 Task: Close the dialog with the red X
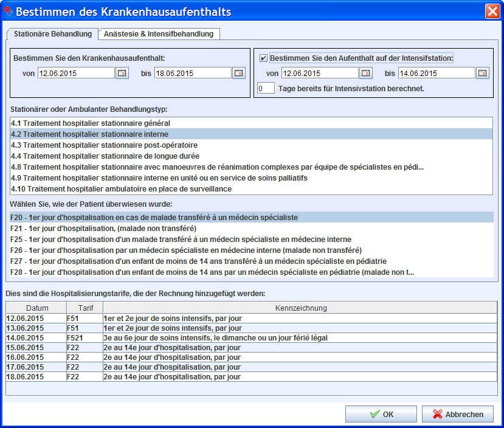pyautogui.click(x=492, y=11)
